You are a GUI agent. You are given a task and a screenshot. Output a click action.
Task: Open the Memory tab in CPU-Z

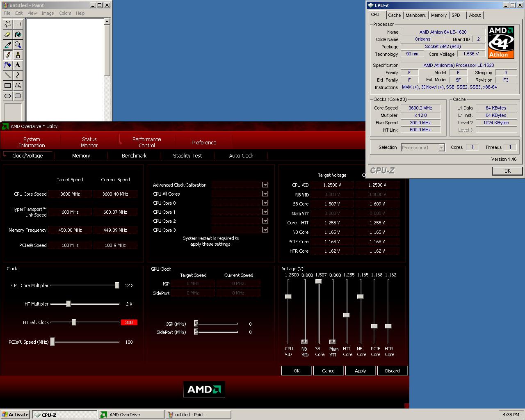pyautogui.click(x=439, y=15)
